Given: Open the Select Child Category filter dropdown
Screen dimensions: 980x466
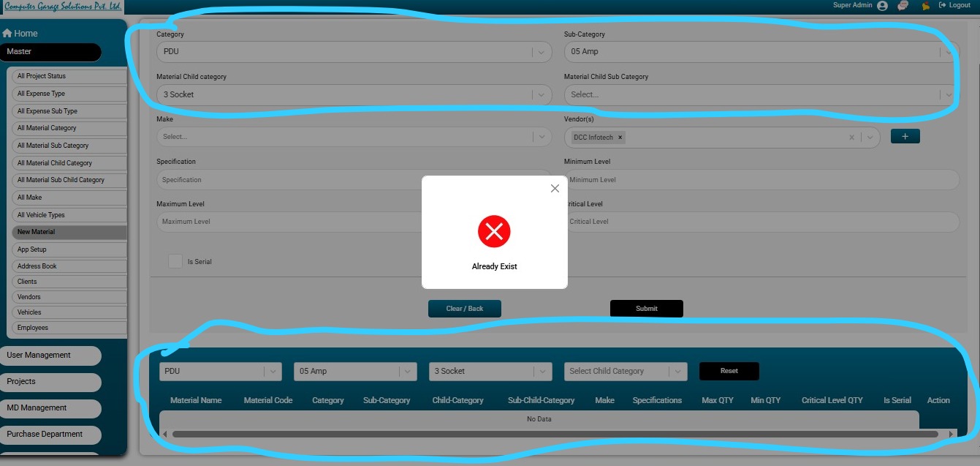Looking at the screenshot, I should pos(677,372).
